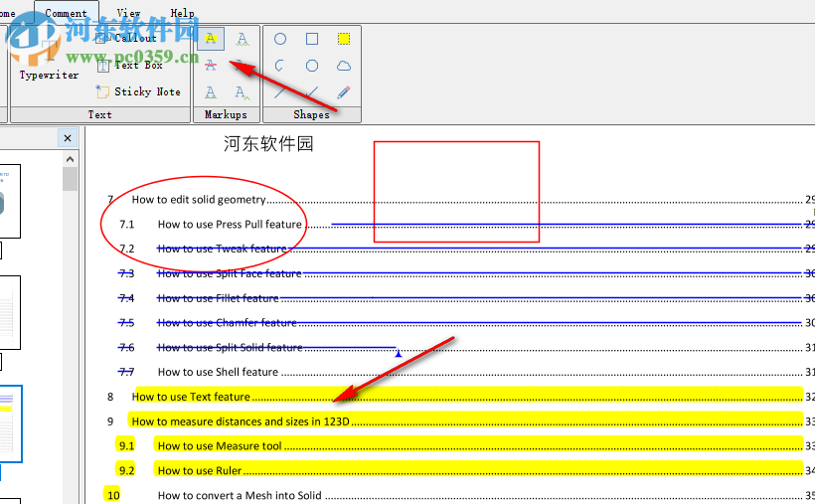Click the highlighted chapter number 10

(x=113, y=495)
